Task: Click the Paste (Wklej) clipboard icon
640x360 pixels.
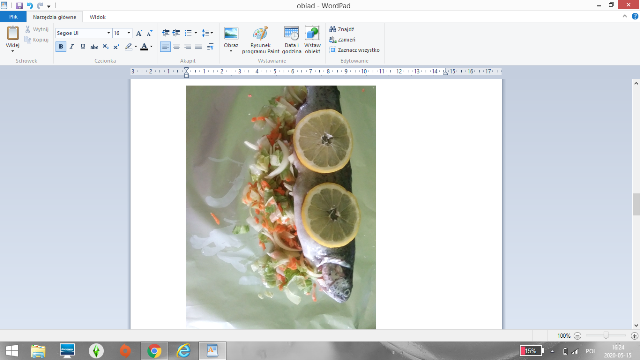Action: tap(13, 33)
